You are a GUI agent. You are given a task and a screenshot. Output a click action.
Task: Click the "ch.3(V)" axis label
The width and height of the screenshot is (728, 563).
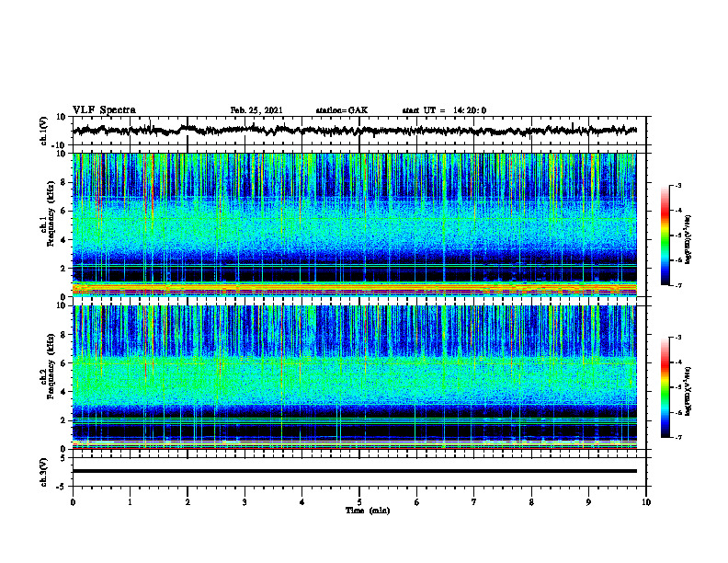(44, 472)
